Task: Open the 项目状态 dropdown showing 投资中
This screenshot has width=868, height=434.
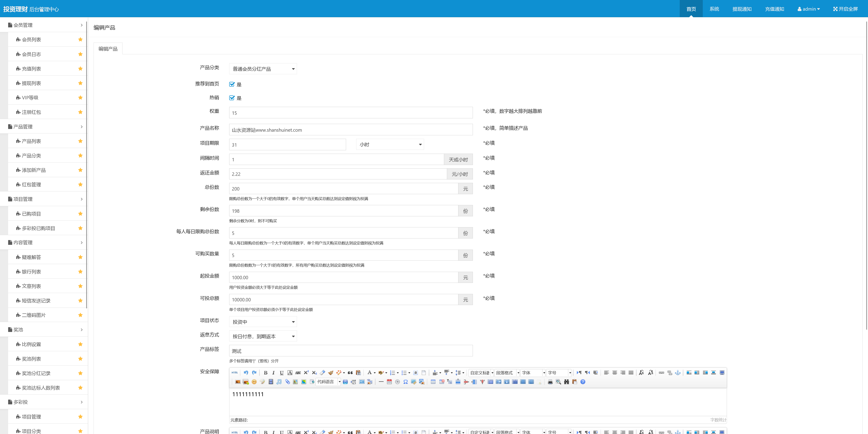Action: click(263, 322)
